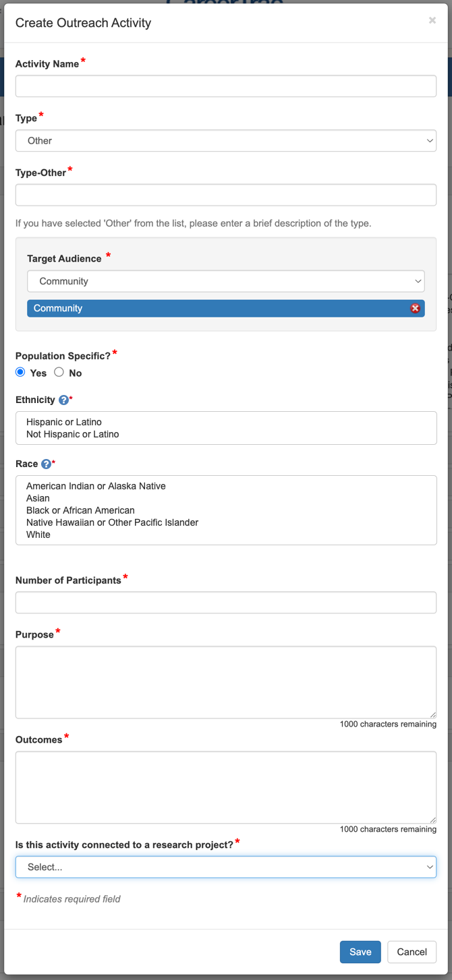Select American Indian or Alaska Native
452x980 pixels.
click(96, 486)
